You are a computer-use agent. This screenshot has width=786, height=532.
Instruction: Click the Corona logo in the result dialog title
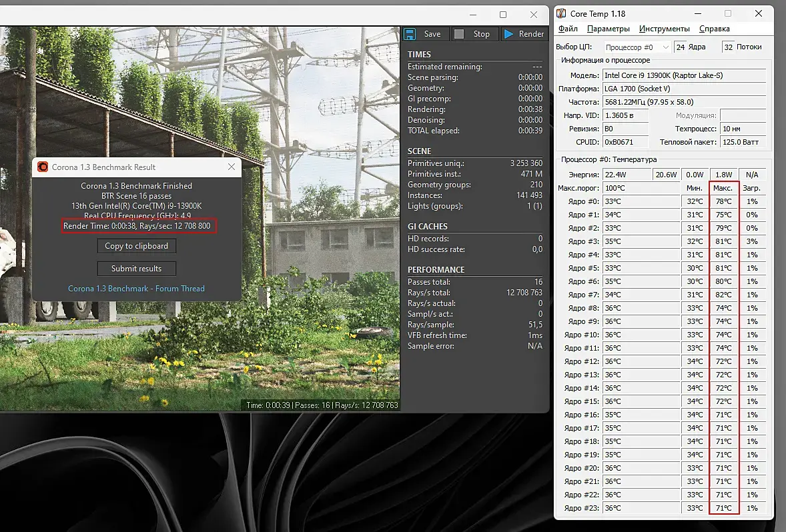click(x=43, y=167)
